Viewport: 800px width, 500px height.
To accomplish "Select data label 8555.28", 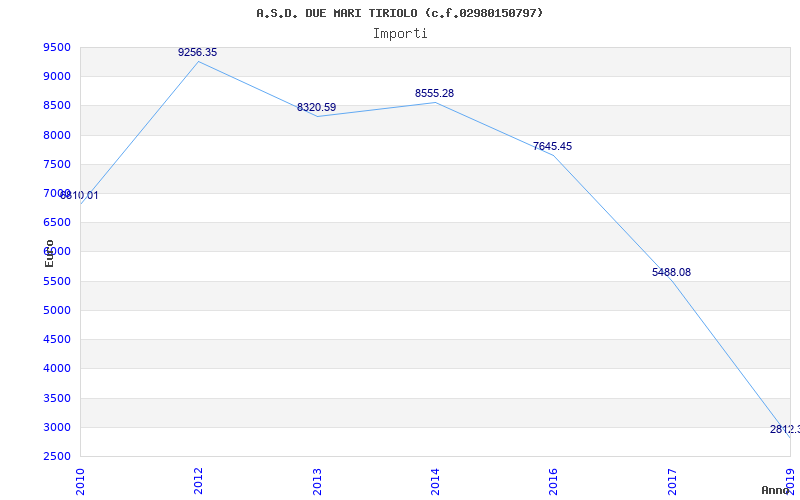I will pyautogui.click(x=434, y=93).
